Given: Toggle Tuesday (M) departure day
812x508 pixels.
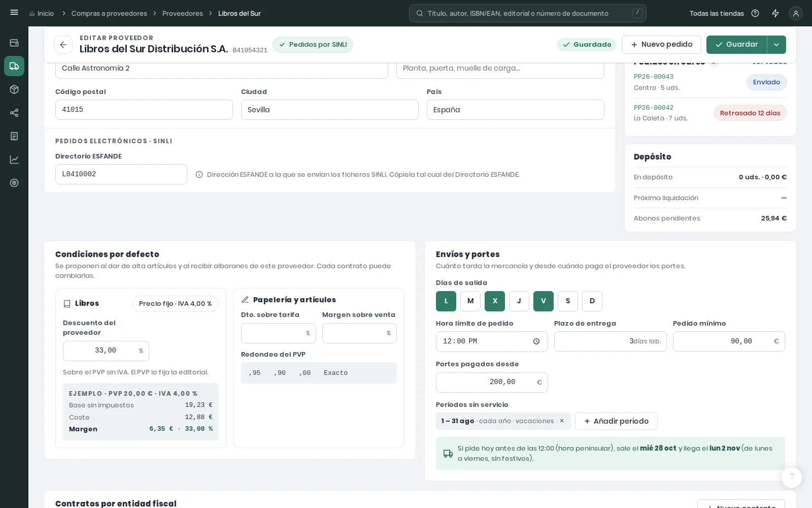Looking at the screenshot, I should pyautogui.click(x=470, y=301).
